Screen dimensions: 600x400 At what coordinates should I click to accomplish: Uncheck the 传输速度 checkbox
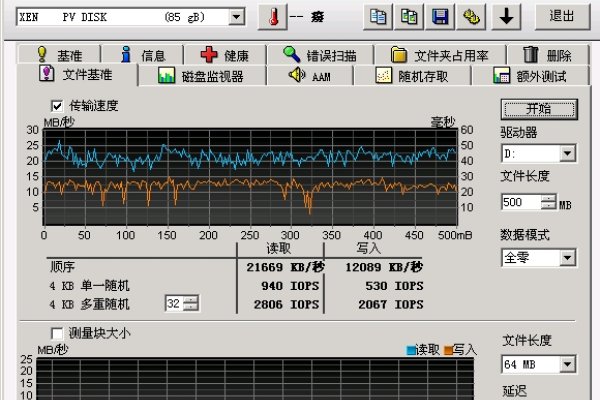pyautogui.click(x=57, y=105)
